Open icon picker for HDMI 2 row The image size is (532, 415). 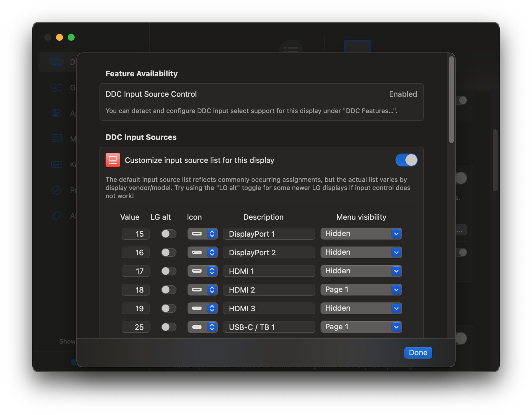pos(202,290)
